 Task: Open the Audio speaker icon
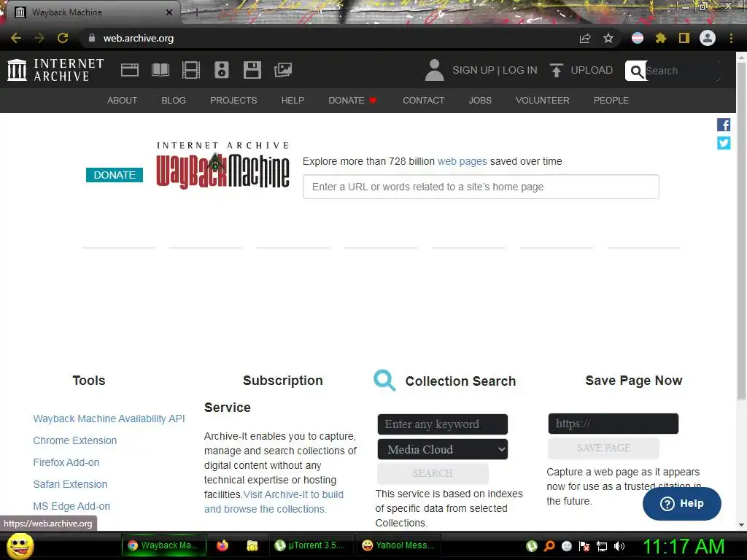[x=222, y=70]
